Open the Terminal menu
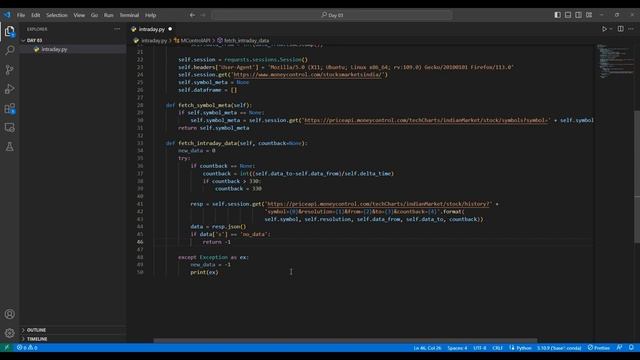 click(x=129, y=15)
